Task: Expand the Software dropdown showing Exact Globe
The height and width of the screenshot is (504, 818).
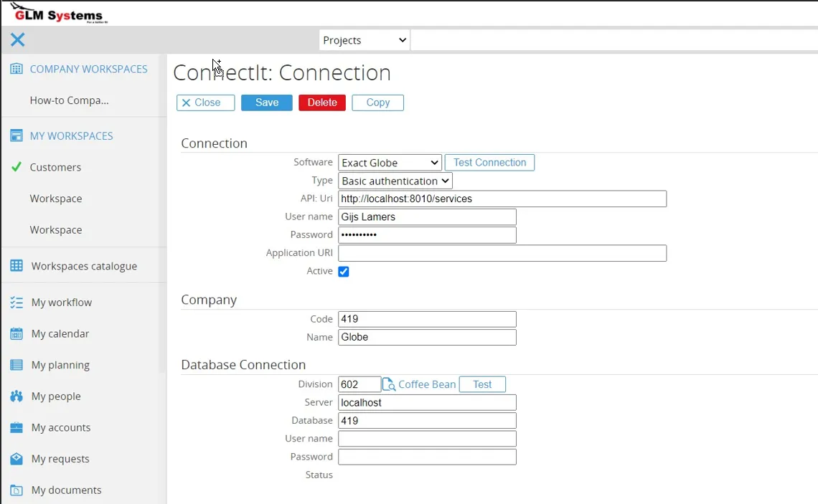Action: tap(390, 163)
